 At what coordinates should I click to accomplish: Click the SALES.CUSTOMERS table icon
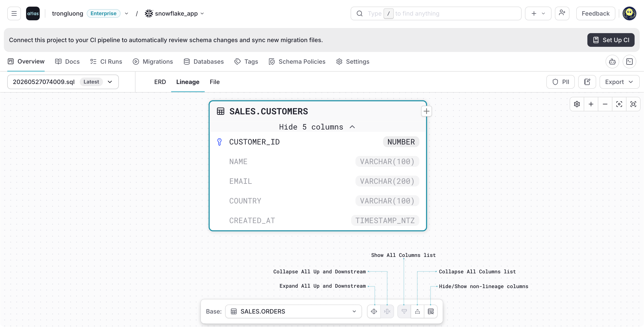tap(220, 111)
